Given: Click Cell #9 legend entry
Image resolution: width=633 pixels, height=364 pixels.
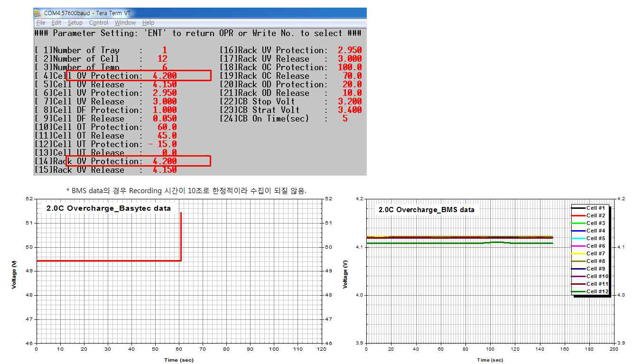Looking at the screenshot, I should point(588,269).
